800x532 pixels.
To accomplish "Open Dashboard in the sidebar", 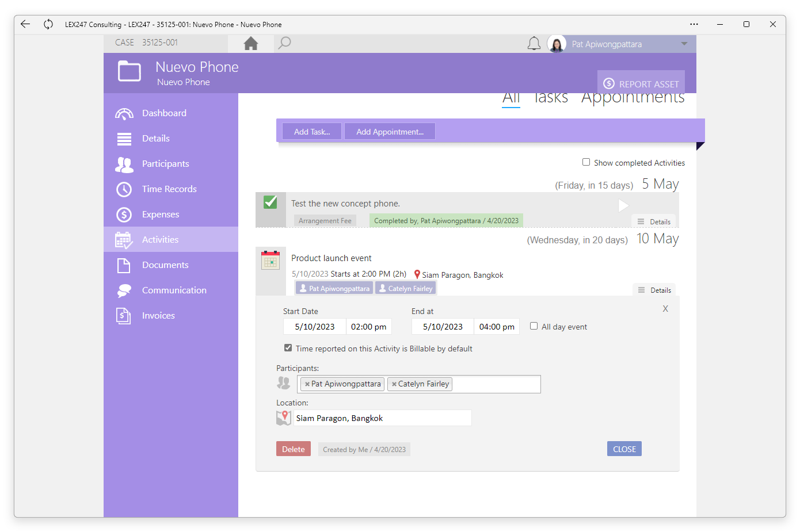I will click(171, 113).
